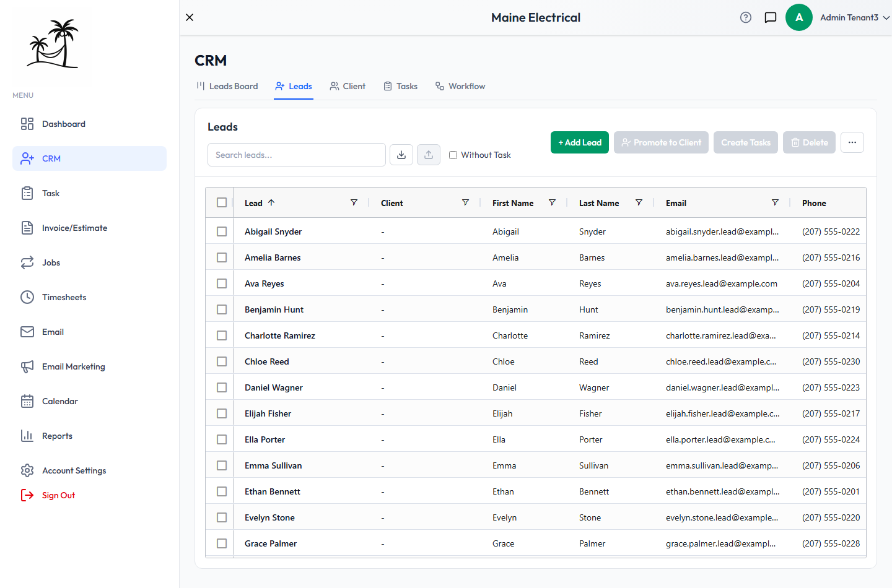Check the Grace Palmer row checkbox
The height and width of the screenshot is (588, 892).
point(222,543)
